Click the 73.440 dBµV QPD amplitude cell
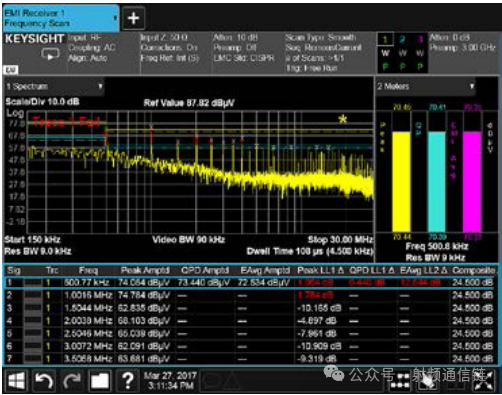 tap(204, 283)
